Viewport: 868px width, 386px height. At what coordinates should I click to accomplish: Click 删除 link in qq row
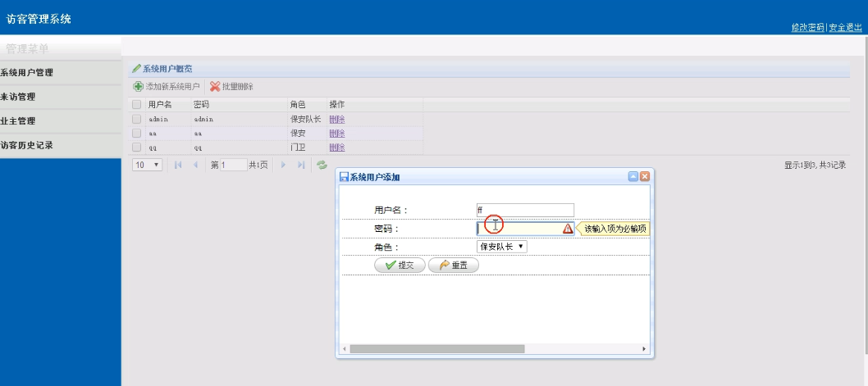pyautogui.click(x=337, y=148)
